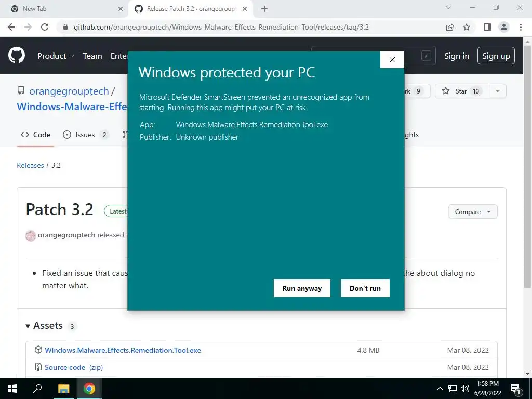Click Run anyway in SmartScreen dialog
532x399 pixels.
coord(302,288)
